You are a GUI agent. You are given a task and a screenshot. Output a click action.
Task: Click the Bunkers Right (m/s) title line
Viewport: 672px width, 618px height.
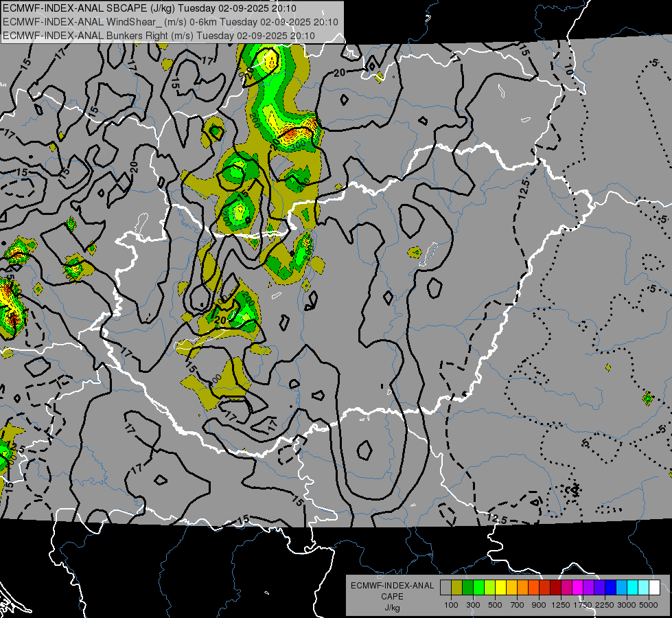coord(159,36)
